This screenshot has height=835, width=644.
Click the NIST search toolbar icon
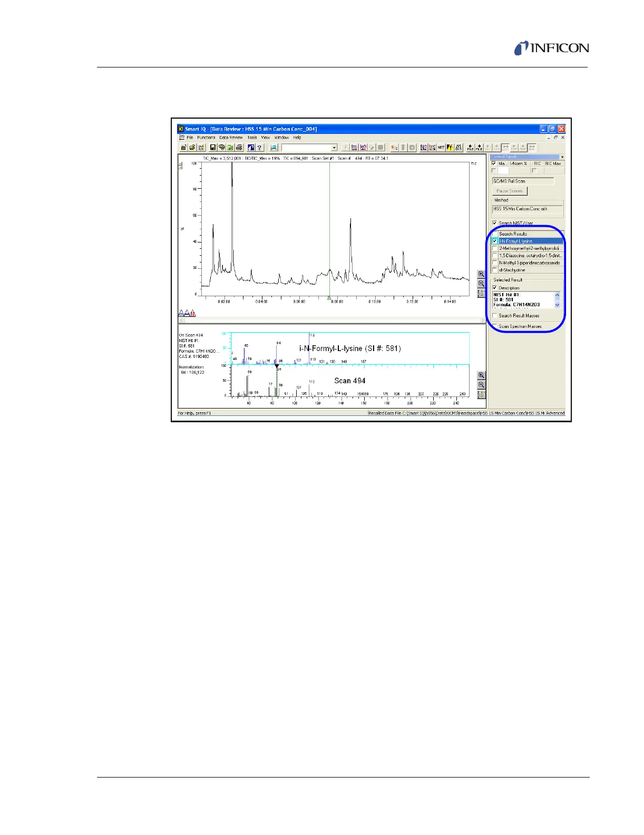click(441, 148)
